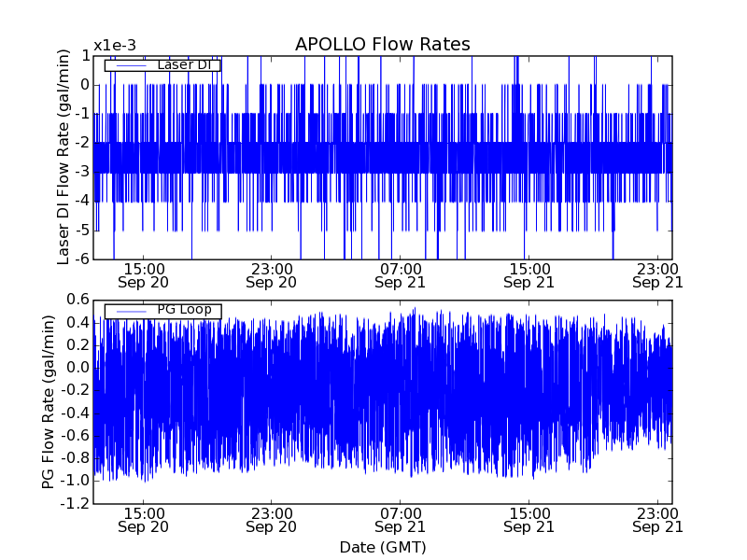Click the -6 tick on the Laser DI axis
747x560 pixels.
(82, 259)
